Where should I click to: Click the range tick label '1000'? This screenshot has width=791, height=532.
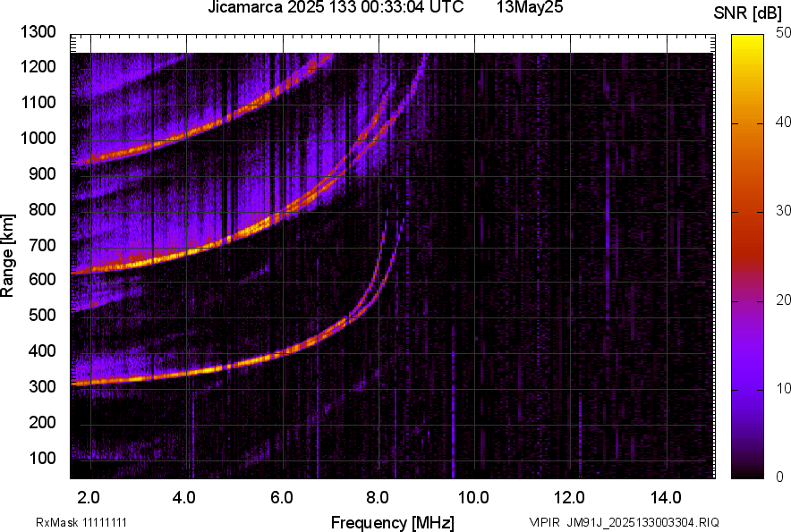[x=38, y=138]
